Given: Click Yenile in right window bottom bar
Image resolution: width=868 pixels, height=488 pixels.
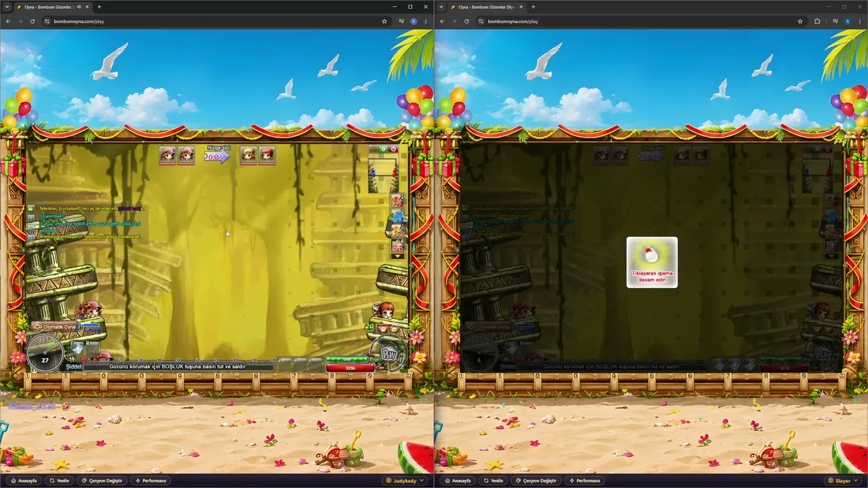Looking at the screenshot, I should click(494, 481).
